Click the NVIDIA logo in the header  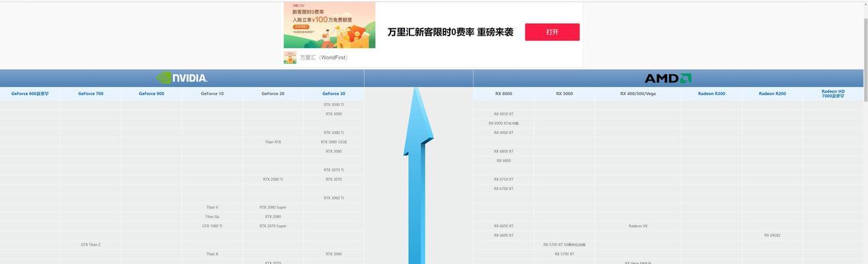(182, 78)
